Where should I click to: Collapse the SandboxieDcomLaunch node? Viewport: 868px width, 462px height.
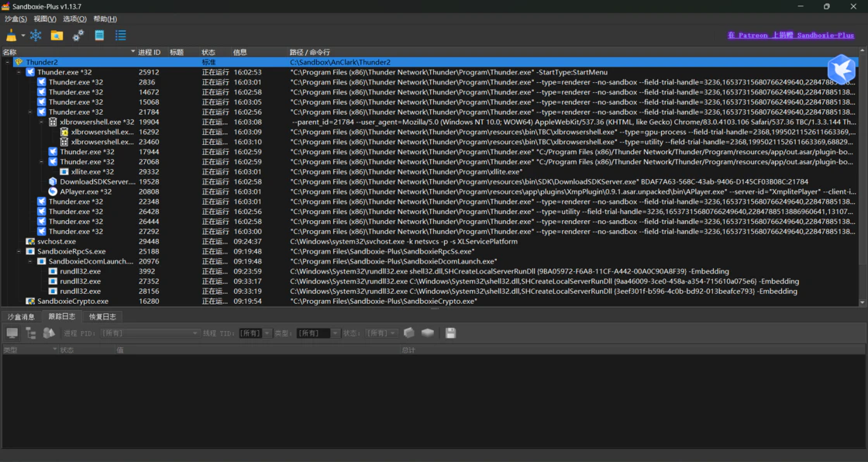coord(30,261)
